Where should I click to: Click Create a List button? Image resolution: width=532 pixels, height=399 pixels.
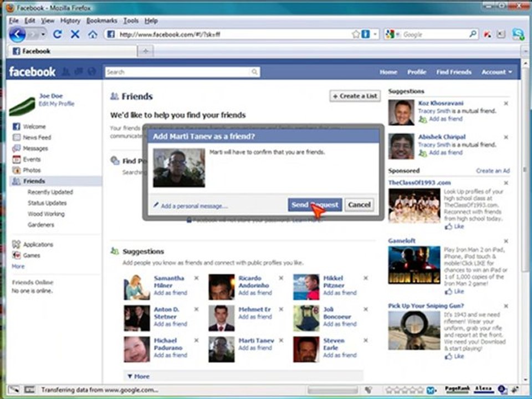click(x=355, y=96)
